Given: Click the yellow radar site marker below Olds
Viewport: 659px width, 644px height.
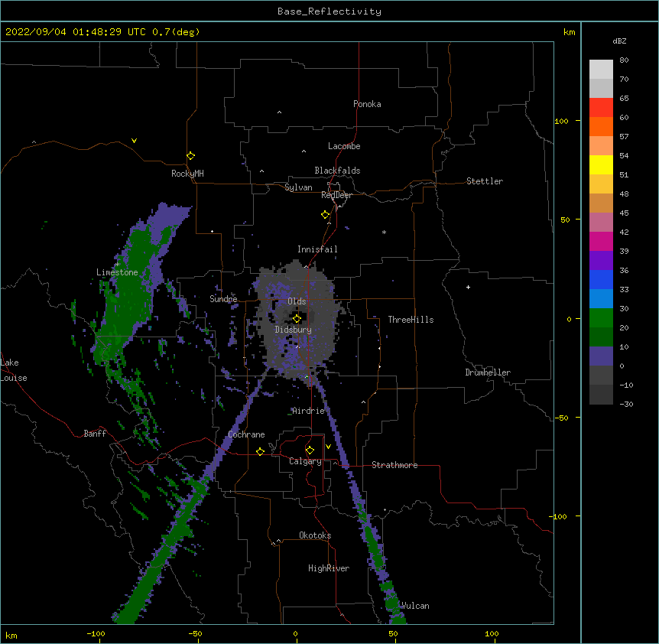Looking at the screenshot, I should point(297,319).
